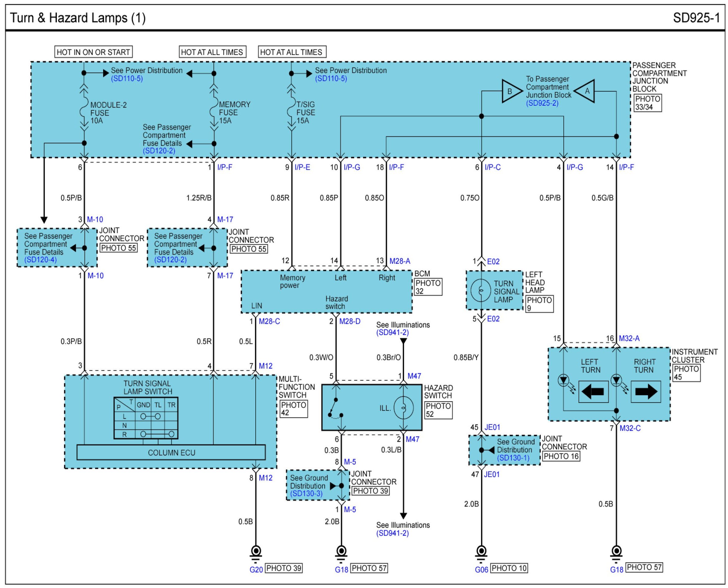Click the hazard switch ILL. lamp symbol
728x588 pixels.
[x=403, y=408]
